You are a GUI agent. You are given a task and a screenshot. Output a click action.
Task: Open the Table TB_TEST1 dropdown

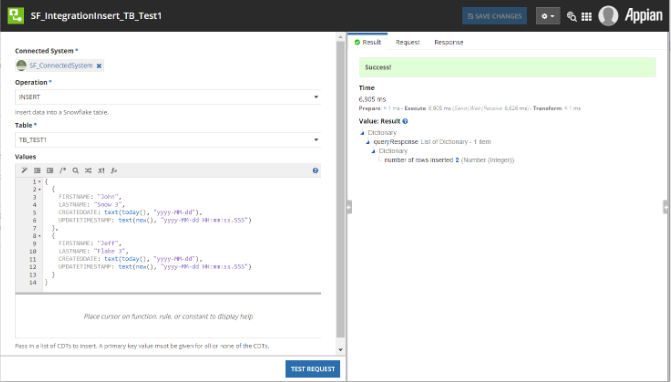click(168, 140)
